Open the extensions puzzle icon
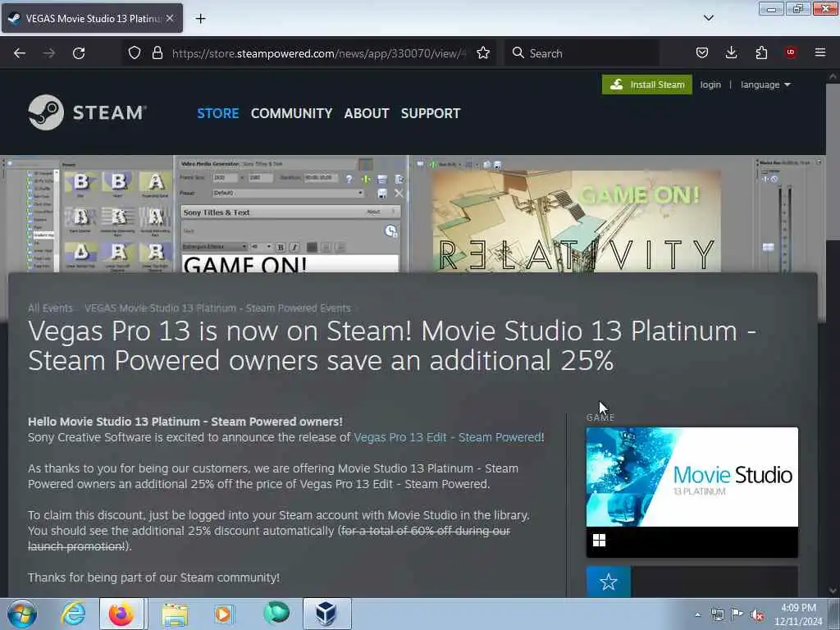This screenshot has width=840, height=630. tap(761, 52)
